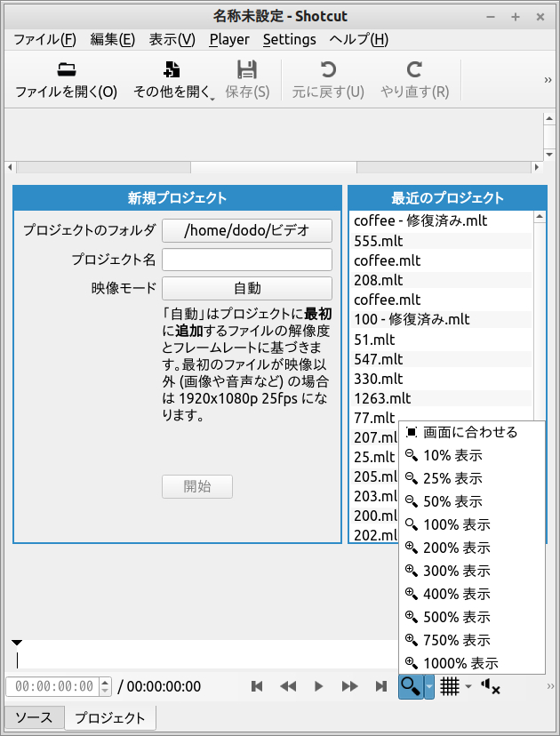Select 100% zoom from the menu
Screen dimensions: 560x736
coord(472,524)
